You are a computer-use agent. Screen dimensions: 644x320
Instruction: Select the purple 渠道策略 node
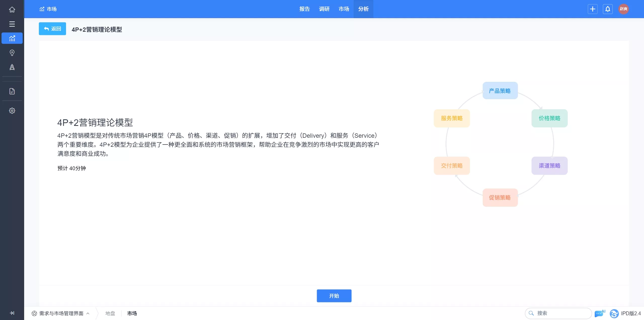(549, 166)
